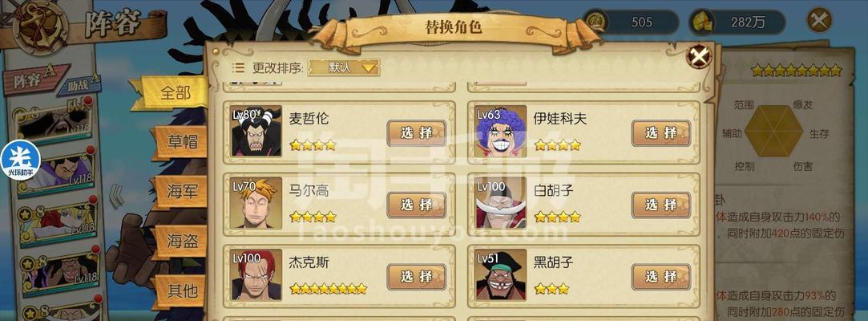
Task: Select the 海盗 category tab
Action: (x=182, y=242)
